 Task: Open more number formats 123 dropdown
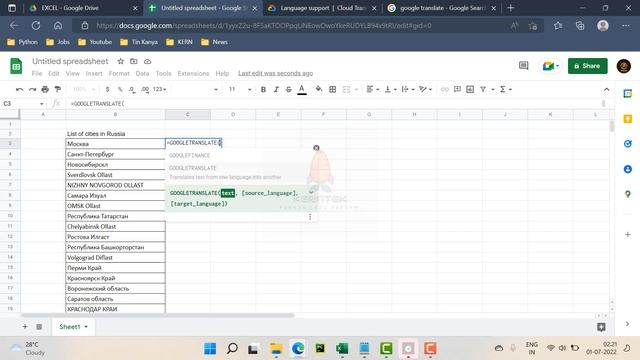coord(159,89)
